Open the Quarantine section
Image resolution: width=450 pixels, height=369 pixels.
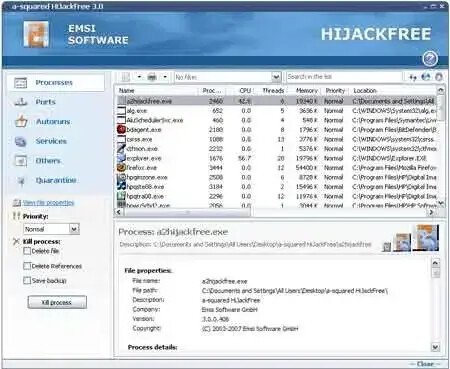(56, 180)
